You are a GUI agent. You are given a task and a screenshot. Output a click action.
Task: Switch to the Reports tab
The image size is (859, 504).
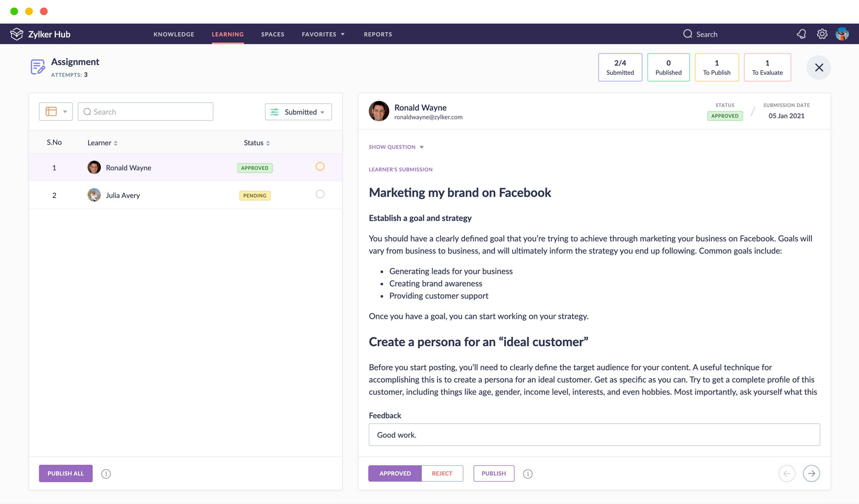(378, 34)
